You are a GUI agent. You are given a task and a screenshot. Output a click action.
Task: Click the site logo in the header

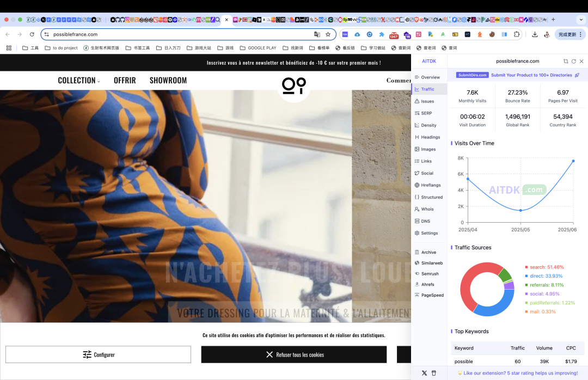(294, 85)
